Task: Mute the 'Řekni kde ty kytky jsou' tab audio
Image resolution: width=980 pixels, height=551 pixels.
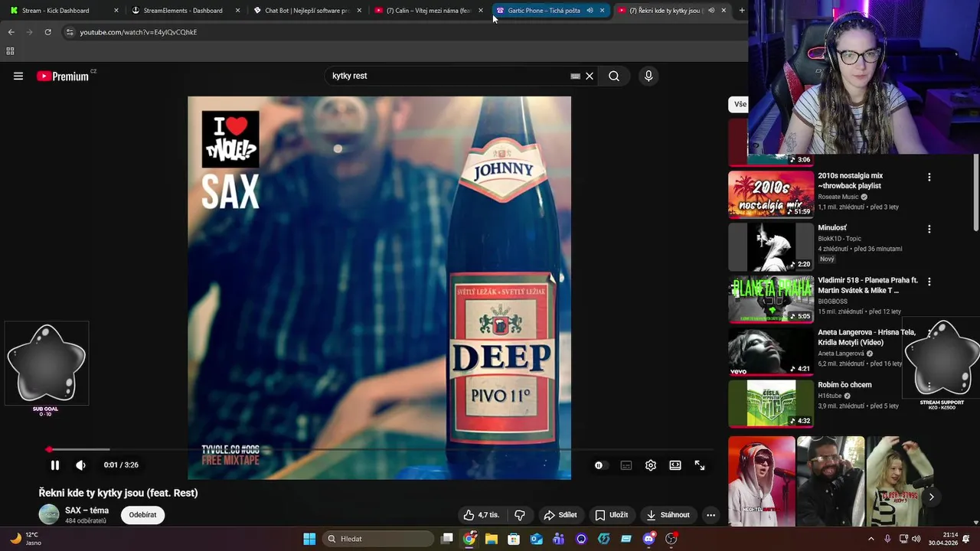Action: tap(711, 11)
